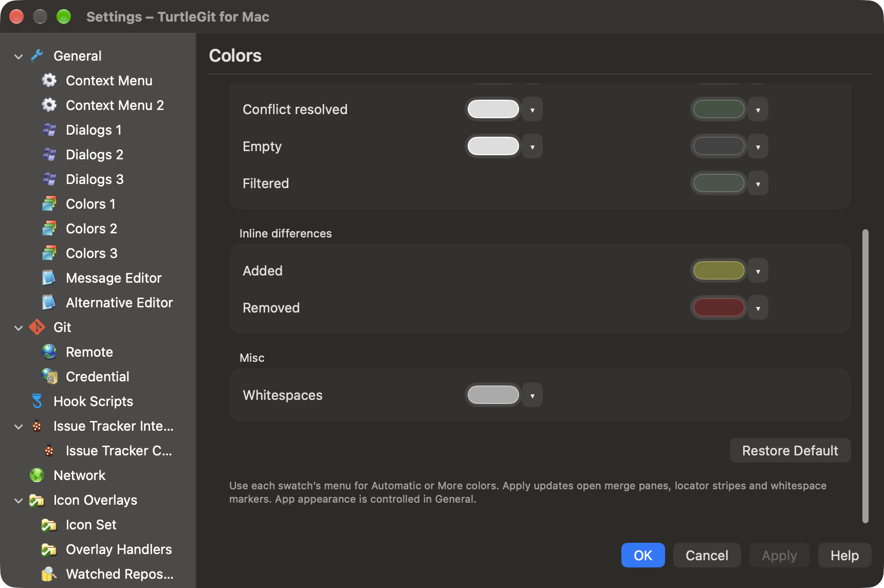Open the Conflict resolved light swatch menu arrow

(532, 109)
